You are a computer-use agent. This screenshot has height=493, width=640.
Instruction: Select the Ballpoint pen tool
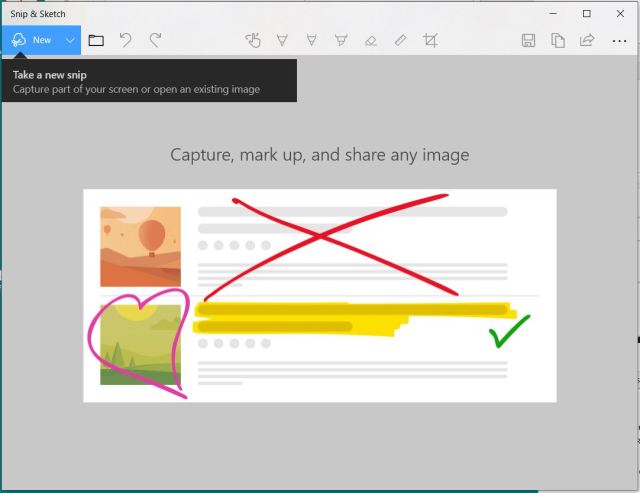282,40
